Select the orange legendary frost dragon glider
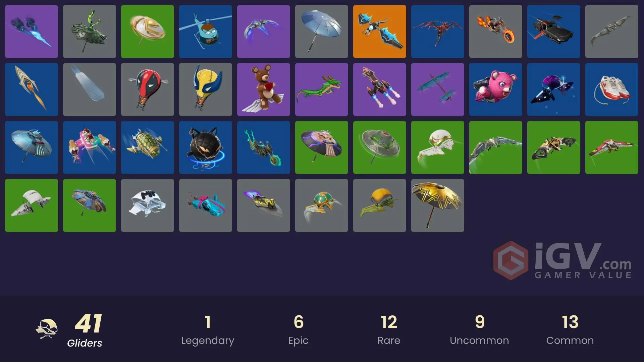 (380, 32)
